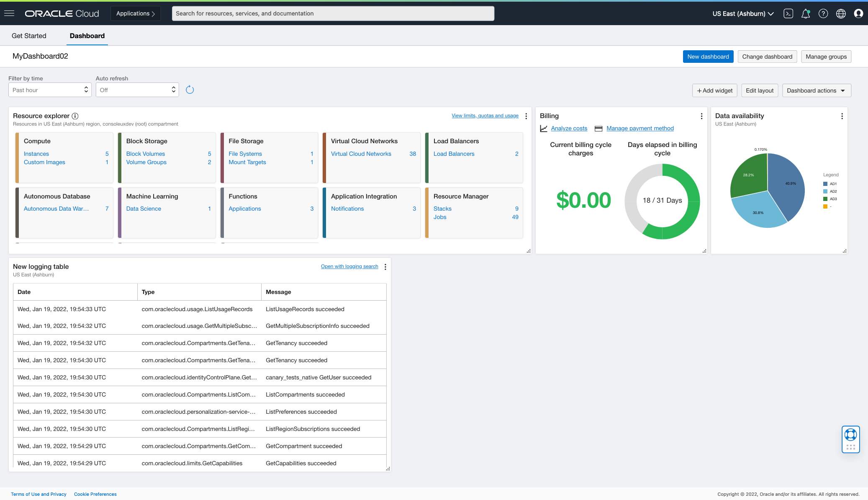
Task: Open the notifications bell
Action: 806,13
